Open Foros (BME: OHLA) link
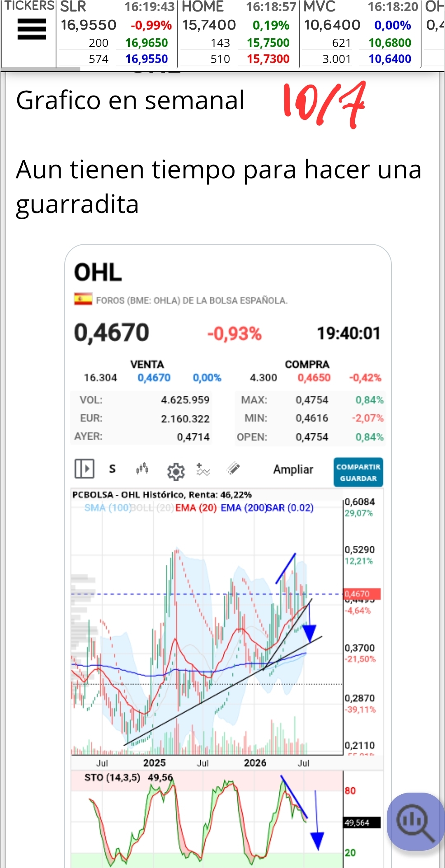This screenshot has width=445, height=868. pyautogui.click(x=192, y=300)
